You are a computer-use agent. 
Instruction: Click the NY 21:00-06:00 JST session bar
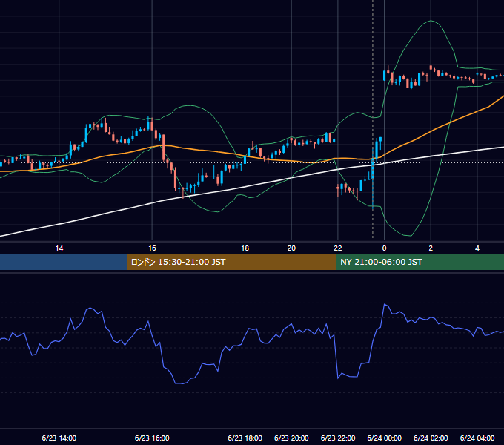point(420,262)
